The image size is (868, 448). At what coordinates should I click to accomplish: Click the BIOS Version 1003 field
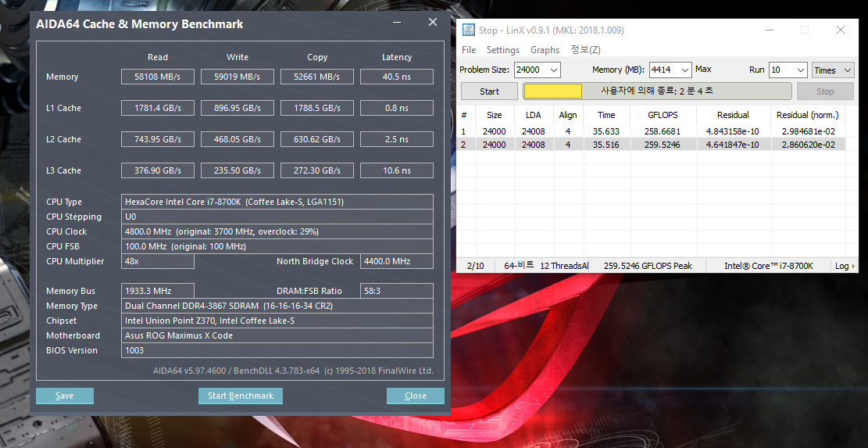(x=277, y=350)
